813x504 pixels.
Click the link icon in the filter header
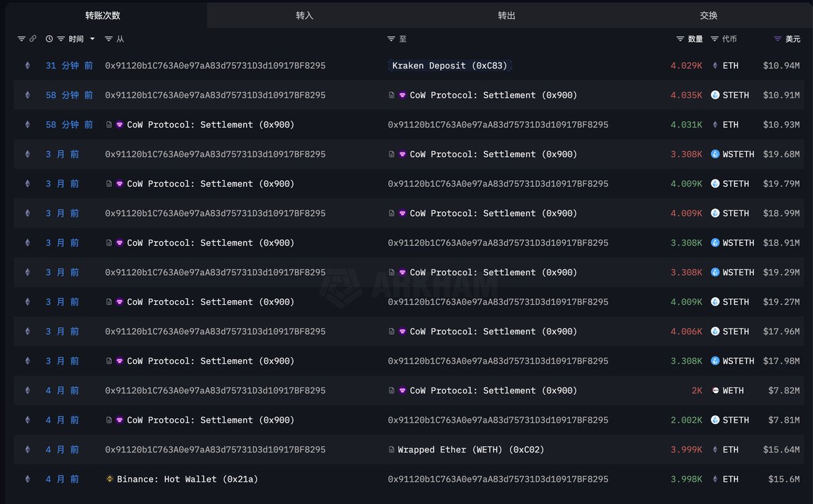(32, 39)
